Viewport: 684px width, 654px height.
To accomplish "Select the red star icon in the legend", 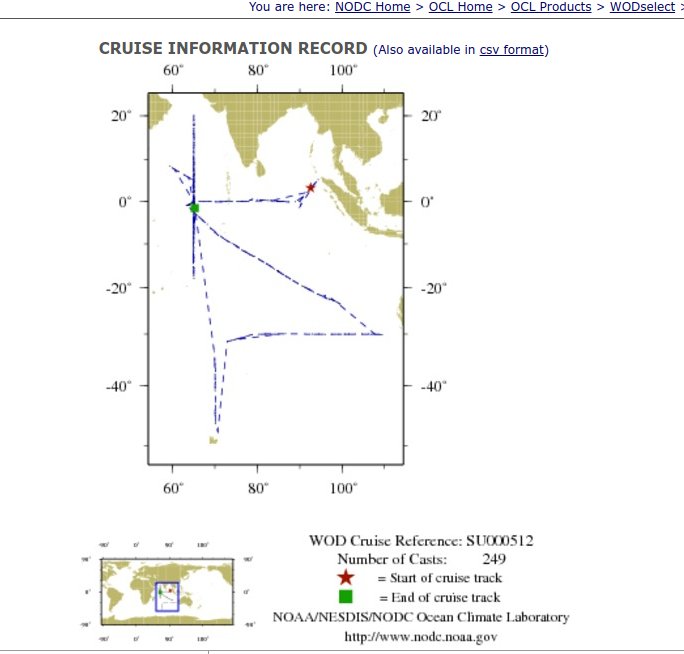I will 345,578.
